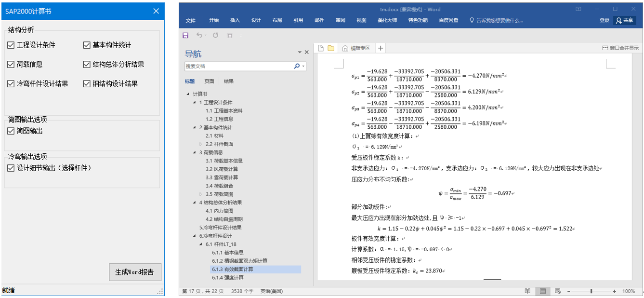Click the plus icon to add new tab

tap(381, 48)
